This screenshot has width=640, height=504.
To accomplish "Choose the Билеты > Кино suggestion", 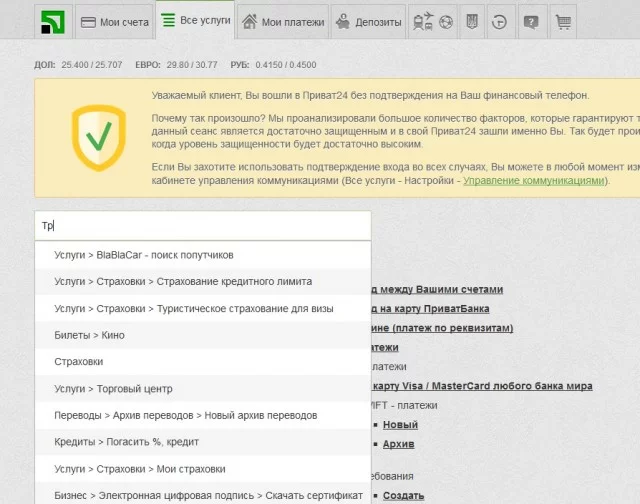I will click(203, 335).
